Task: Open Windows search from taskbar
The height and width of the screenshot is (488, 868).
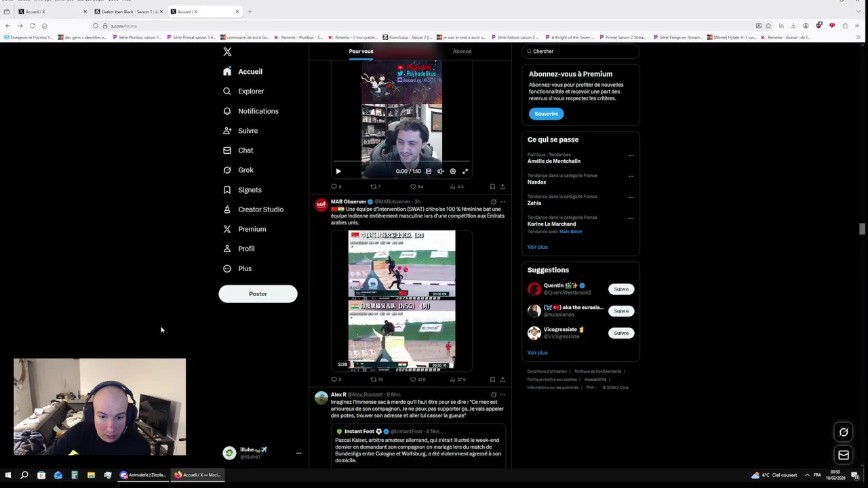Action: tap(24, 475)
